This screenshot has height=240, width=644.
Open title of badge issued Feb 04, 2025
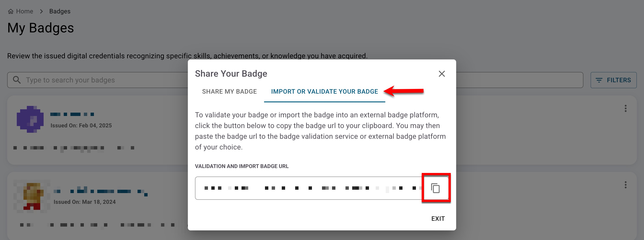[72, 114]
